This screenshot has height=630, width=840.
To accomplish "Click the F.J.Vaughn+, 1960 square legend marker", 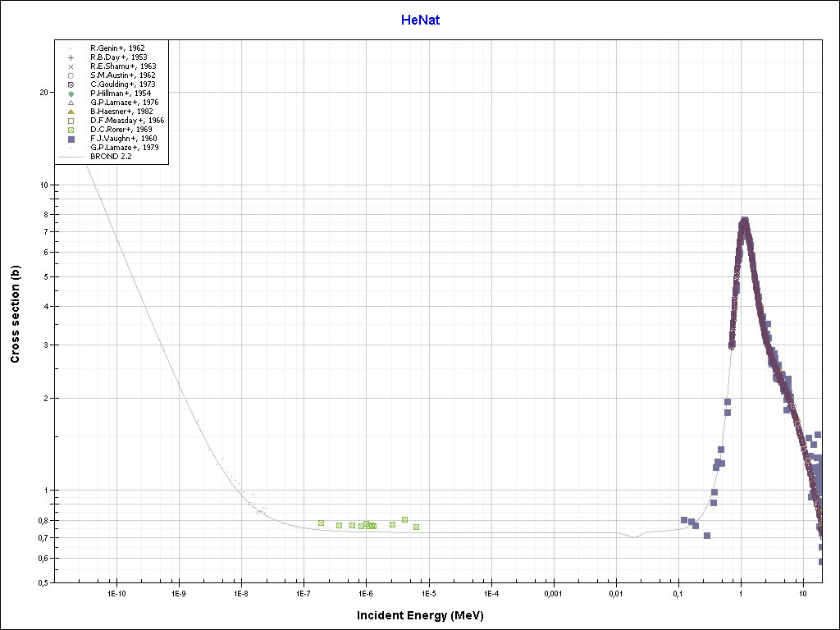I will coord(71,139).
